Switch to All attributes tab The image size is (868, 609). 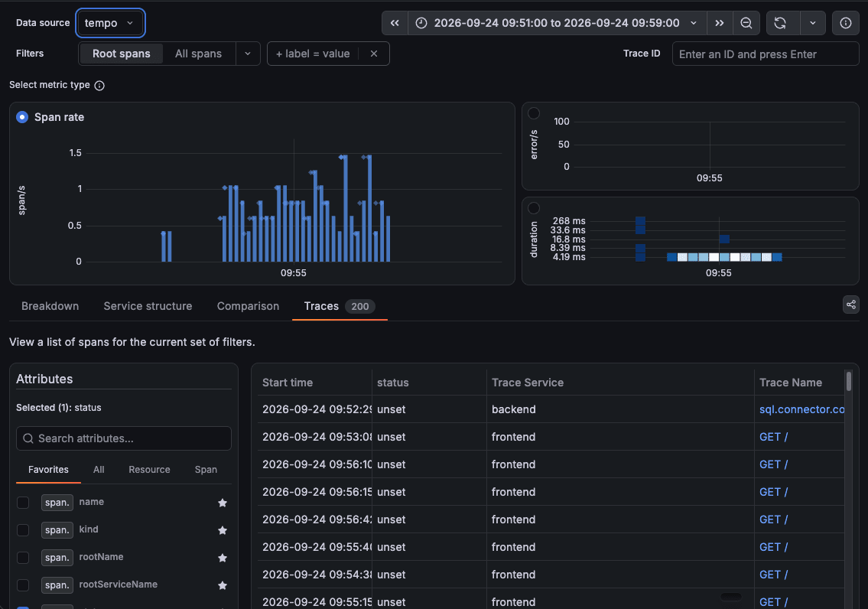(99, 470)
